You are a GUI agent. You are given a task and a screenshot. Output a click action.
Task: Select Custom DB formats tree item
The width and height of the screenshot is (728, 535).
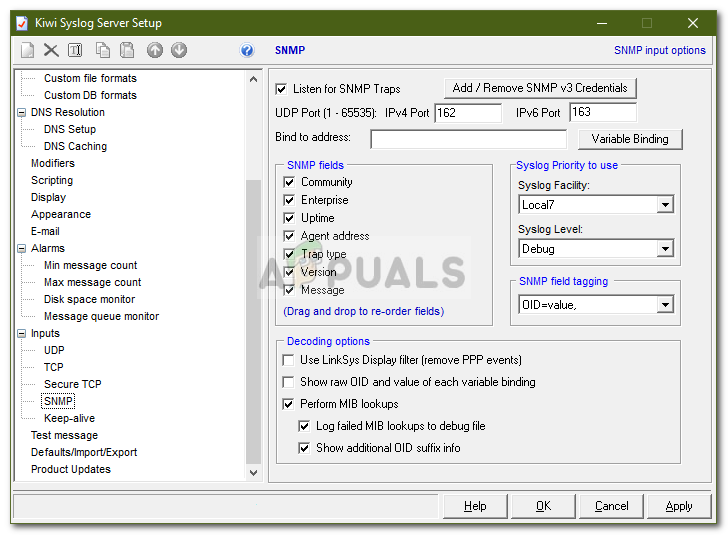[x=90, y=95]
